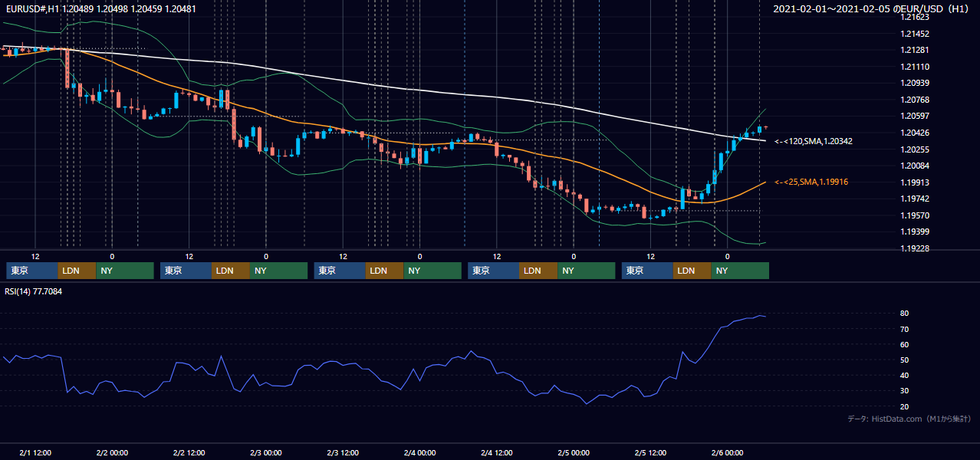The width and height of the screenshot is (980, 460).
Task: Click price axis label 1.20597
Action: pos(915,117)
